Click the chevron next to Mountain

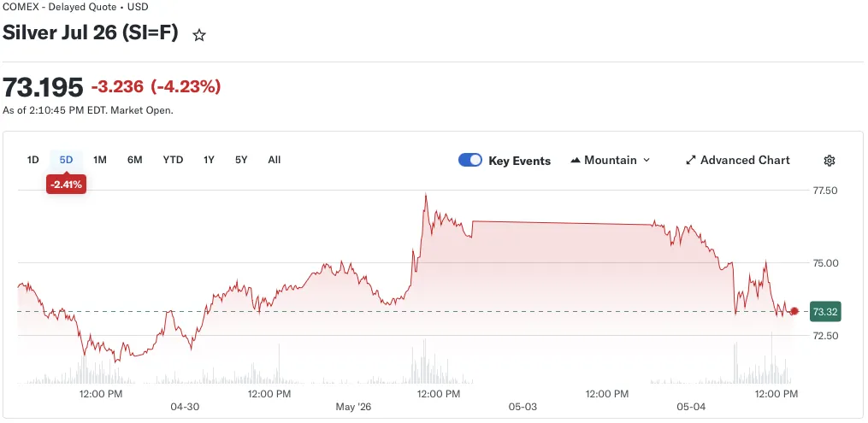click(x=647, y=161)
